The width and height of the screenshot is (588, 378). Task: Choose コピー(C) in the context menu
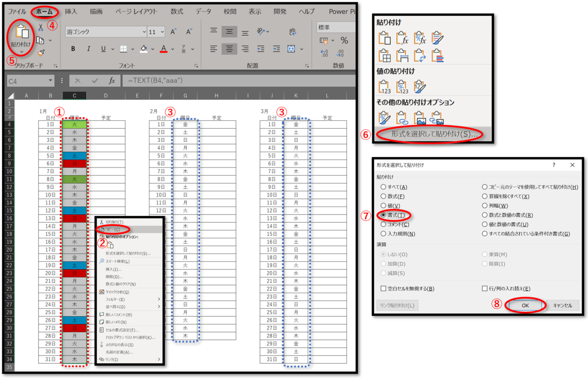coord(130,229)
